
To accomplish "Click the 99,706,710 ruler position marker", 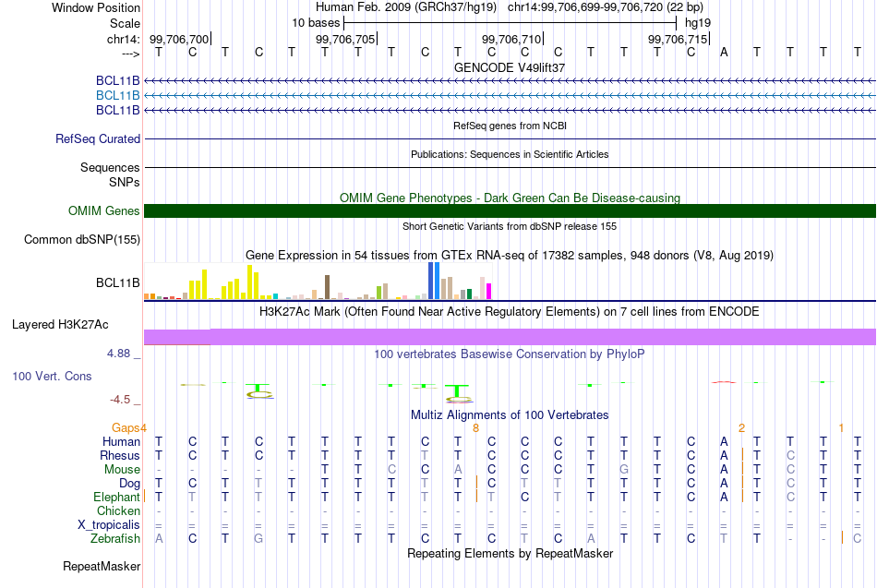I will (511, 39).
